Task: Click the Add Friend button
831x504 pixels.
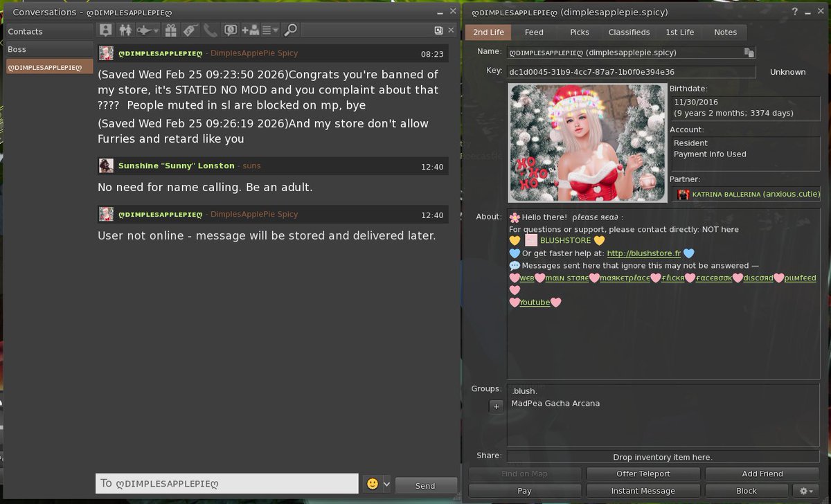Action: [762, 474]
